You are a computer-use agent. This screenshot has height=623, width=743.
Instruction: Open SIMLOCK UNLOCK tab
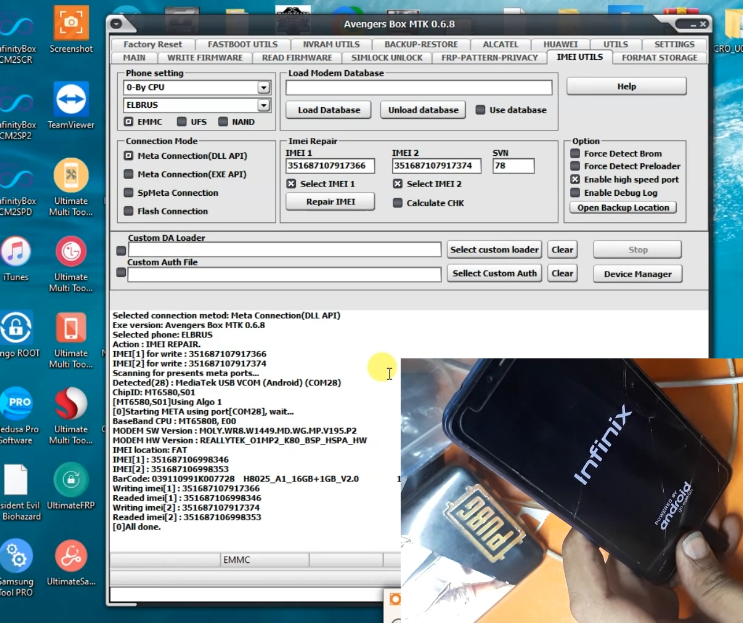click(x=387, y=58)
